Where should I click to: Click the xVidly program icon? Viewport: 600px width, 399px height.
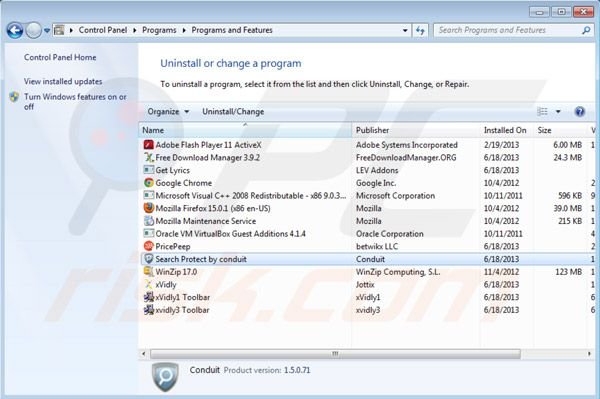[148, 284]
